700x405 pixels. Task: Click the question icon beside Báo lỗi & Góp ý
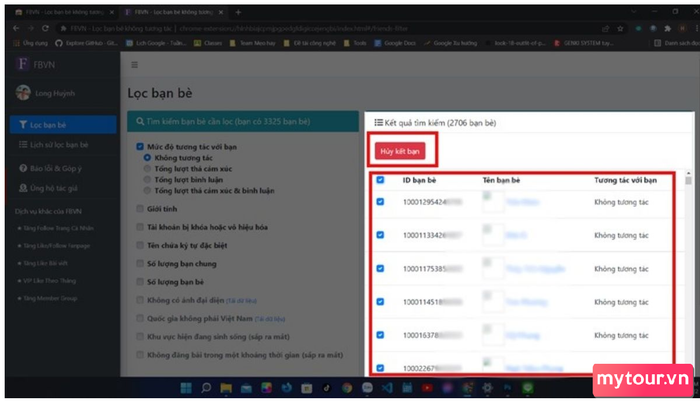tap(23, 168)
